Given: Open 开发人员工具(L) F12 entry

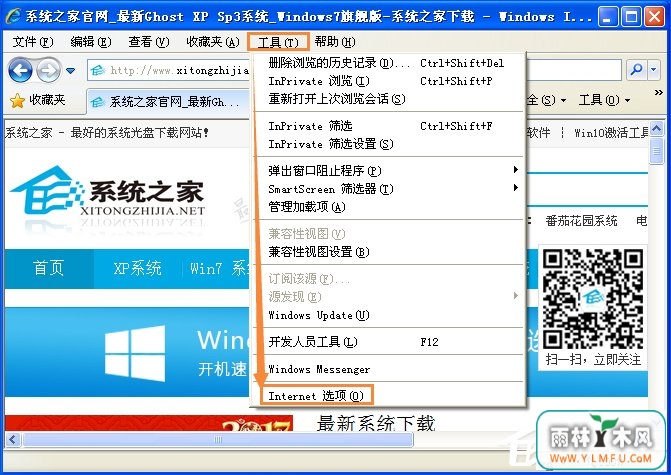Looking at the screenshot, I should coord(387,342).
